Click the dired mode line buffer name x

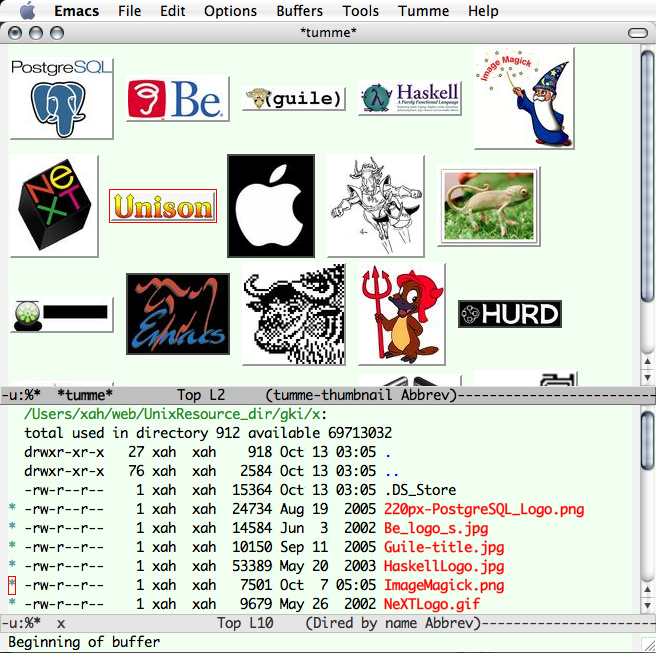coord(61,624)
